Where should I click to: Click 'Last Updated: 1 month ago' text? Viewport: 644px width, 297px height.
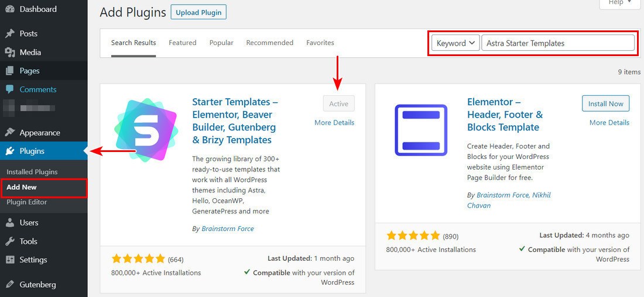(311, 258)
